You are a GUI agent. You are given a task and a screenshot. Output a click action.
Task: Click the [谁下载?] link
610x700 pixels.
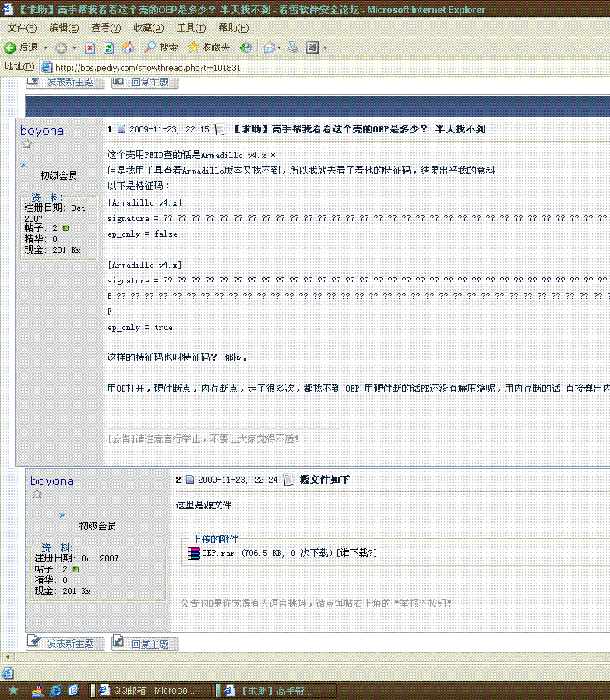tap(357, 553)
